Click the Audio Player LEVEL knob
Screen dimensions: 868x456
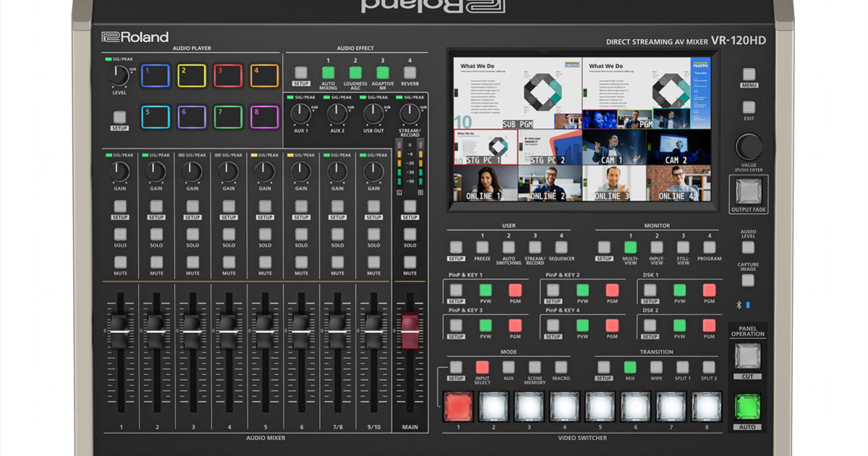[118, 76]
